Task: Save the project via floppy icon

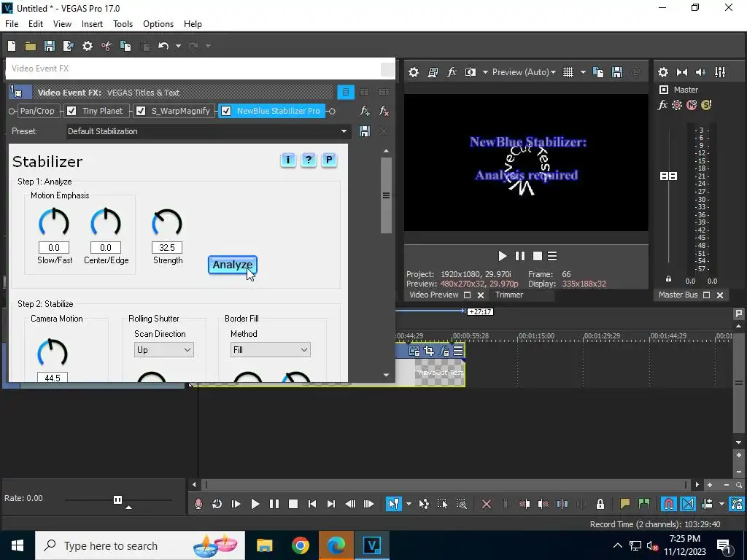Action: click(50, 46)
